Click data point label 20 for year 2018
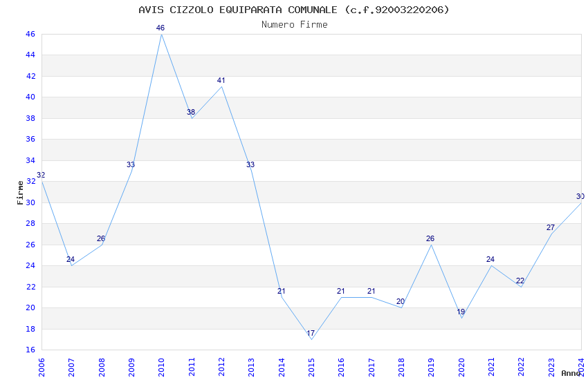Screen dimensions: 588x380 401,302
